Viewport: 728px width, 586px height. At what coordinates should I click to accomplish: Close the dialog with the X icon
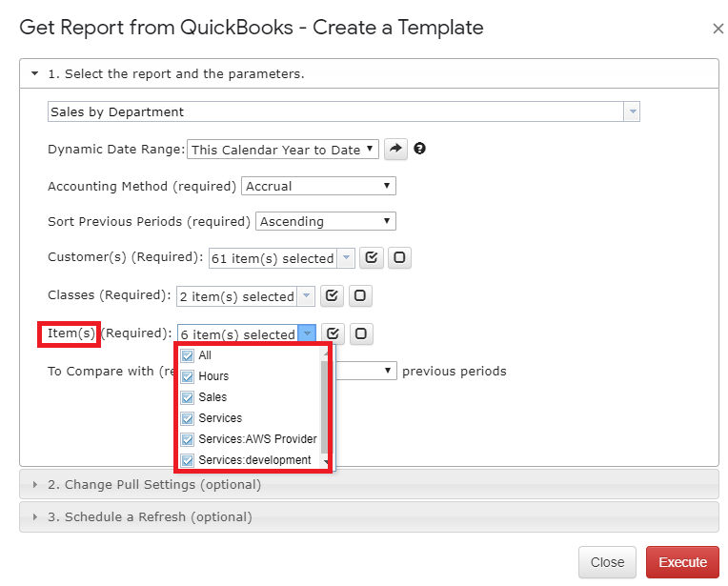pos(718,29)
